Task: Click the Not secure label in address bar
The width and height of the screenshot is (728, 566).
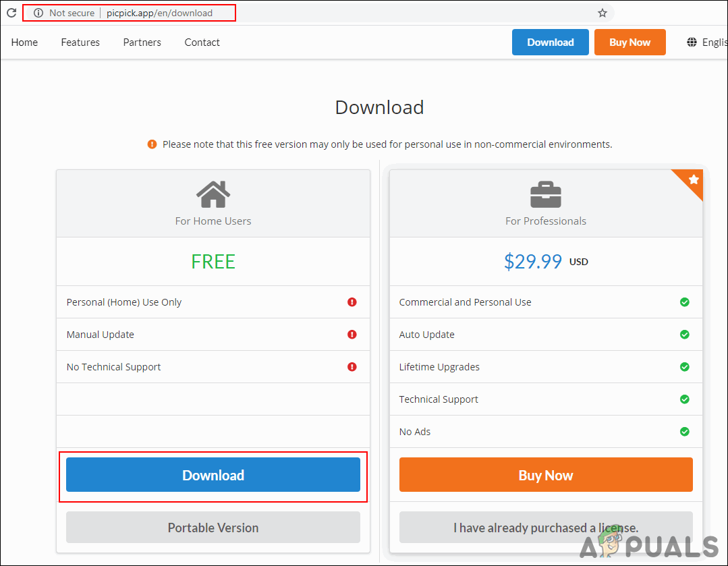Action: [x=72, y=13]
